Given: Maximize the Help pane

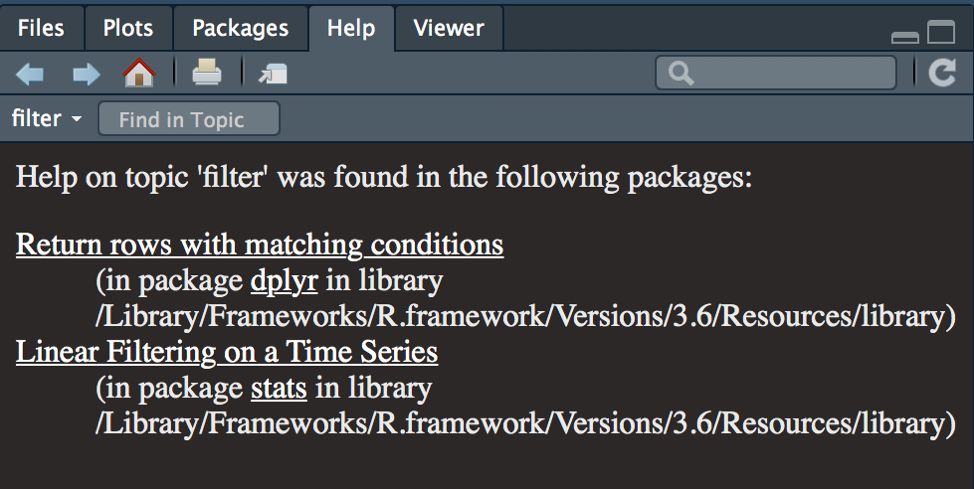Looking at the screenshot, I should 941,33.
